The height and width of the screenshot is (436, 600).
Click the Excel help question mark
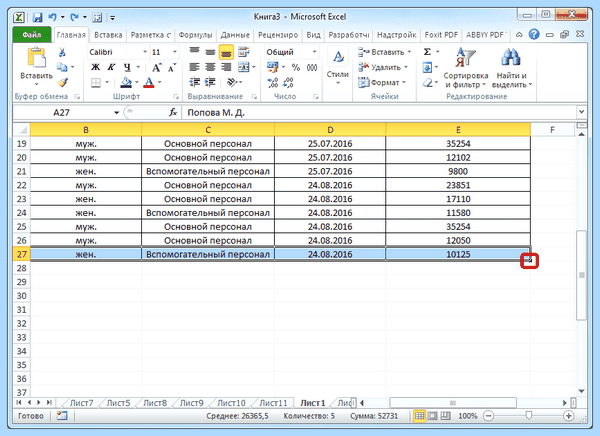point(534,34)
